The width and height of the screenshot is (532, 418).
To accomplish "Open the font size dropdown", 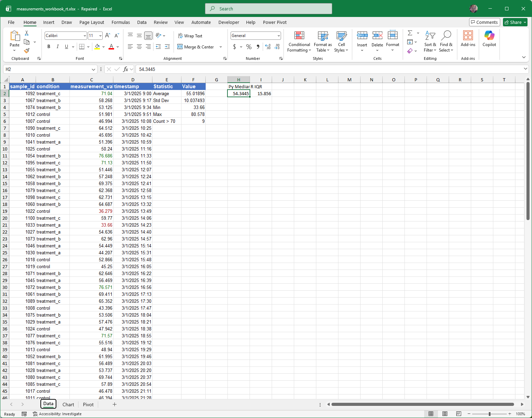I will pos(100,36).
